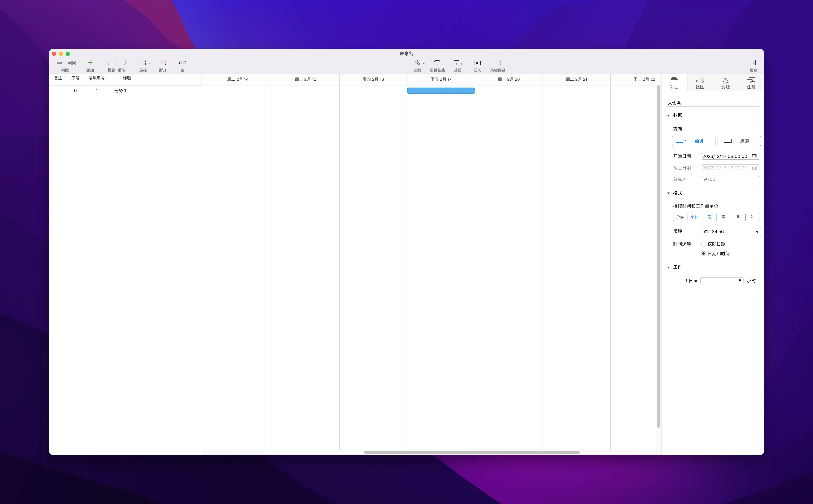The height and width of the screenshot is (504, 813).
Task: Edit the 未命名 project name field
Action: pos(712,103)
